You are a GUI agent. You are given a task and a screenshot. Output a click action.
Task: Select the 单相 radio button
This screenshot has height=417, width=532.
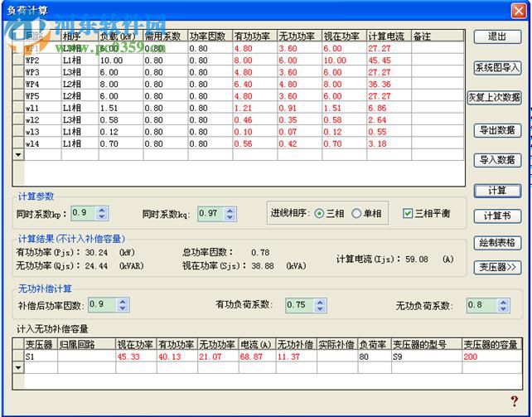(356, 214)
